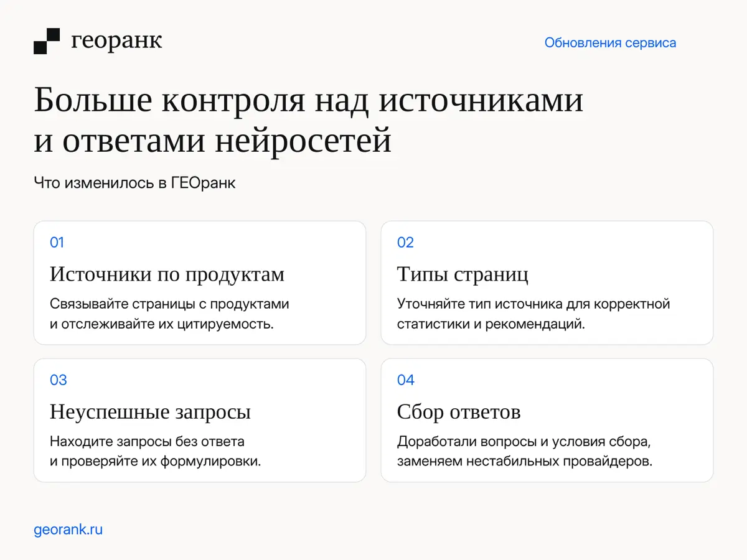Click text Связывайте страницы с продуктами

point(169,304)
